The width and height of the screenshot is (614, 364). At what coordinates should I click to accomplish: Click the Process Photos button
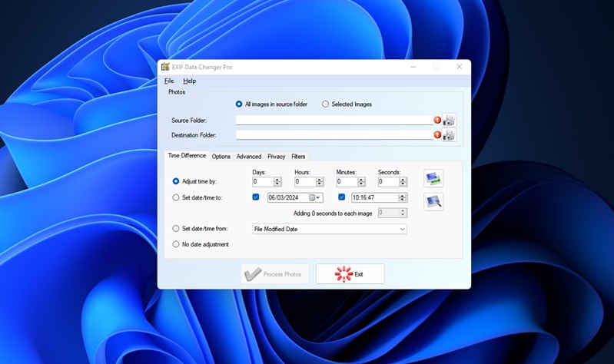click(275, 274)
